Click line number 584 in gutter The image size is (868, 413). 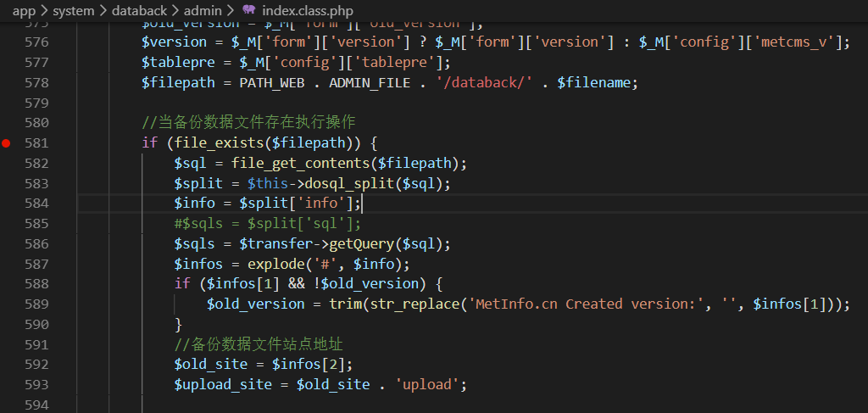click(36, 204)
